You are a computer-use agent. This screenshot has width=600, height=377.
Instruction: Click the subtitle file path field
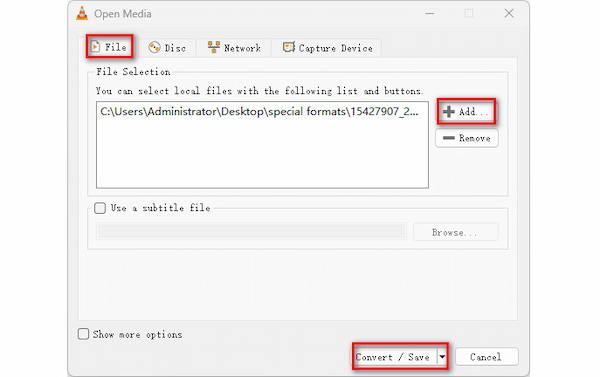251,232
